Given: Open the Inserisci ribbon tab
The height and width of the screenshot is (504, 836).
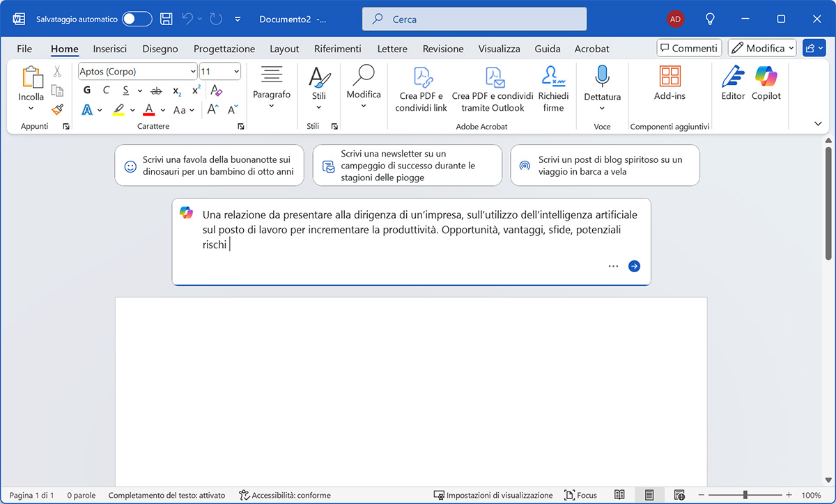Looking at the screenshot, I should pos(110,49).
